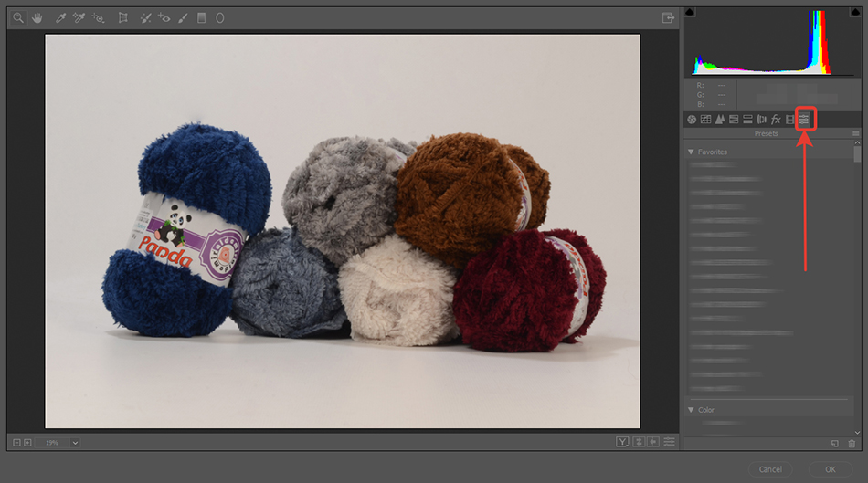Open the Split Toning panel tab
The image size is (868, 483).
pyautogui.click(x=747, y=119)
